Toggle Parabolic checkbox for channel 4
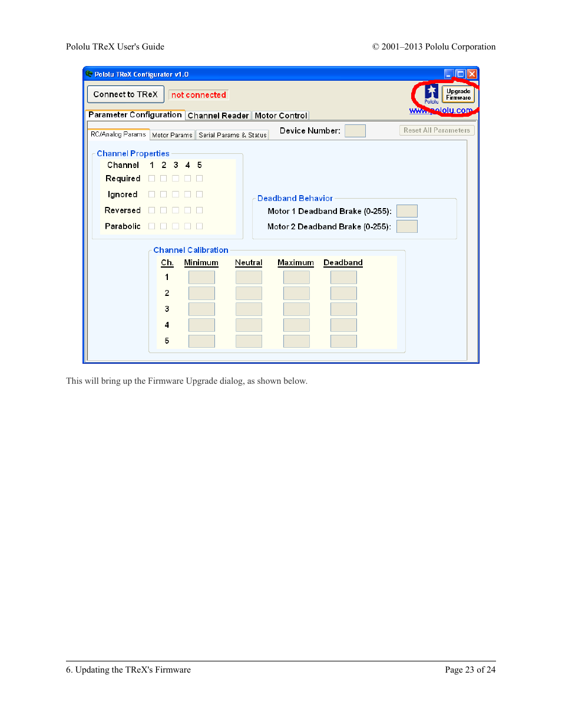 (188, 226)
